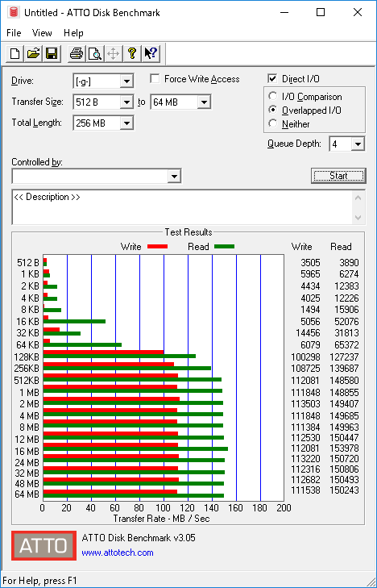The image size is (377, 588).
Task: Click the Read column header
Action: 341,247
